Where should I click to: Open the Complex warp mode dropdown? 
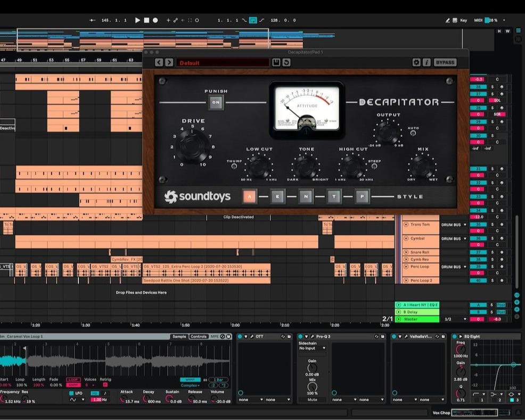pyautogui.click(x=189, y=385)
